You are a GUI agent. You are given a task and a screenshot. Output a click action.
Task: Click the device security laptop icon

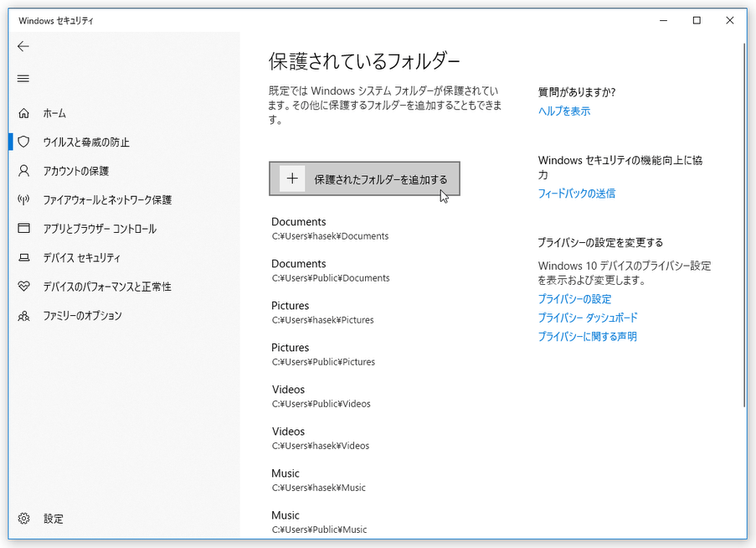tap(23, 257)
